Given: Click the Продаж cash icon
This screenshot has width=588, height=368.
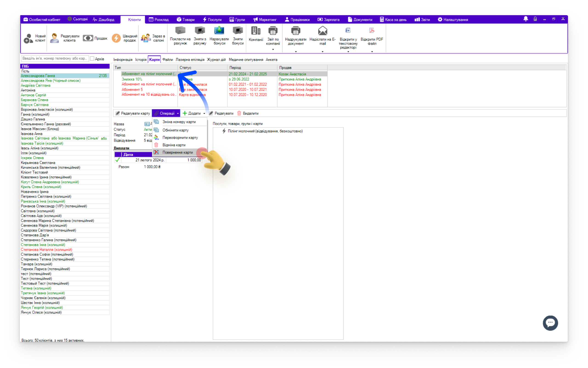Looking at the screenshot, I should (88, 38).
